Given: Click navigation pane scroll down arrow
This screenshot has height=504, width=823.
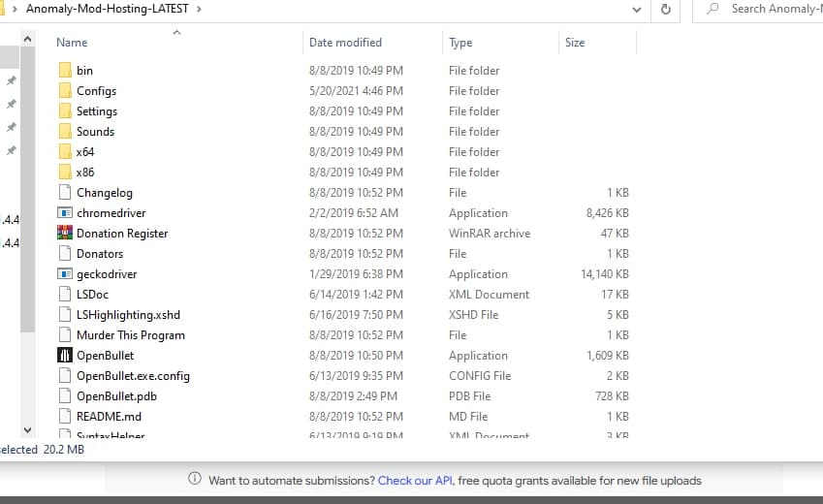Looking at the screenshot, I should [x=28, y=430].
